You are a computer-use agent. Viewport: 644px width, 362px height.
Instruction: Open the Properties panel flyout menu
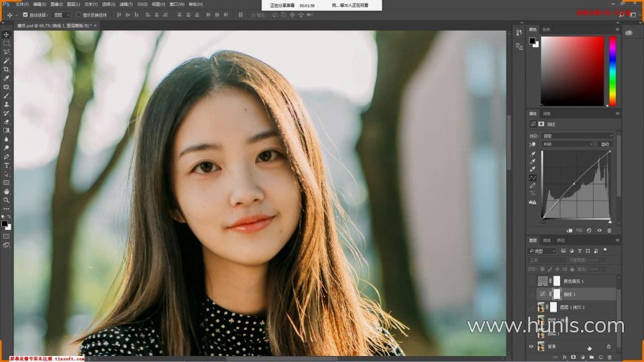[x=617, y=114]
